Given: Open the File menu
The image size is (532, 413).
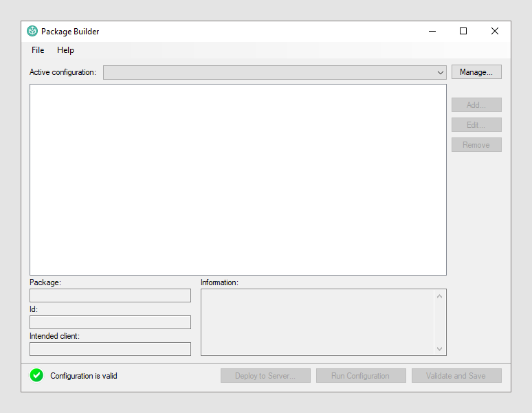Looking at the screenshot, I should tap(38, 50).
